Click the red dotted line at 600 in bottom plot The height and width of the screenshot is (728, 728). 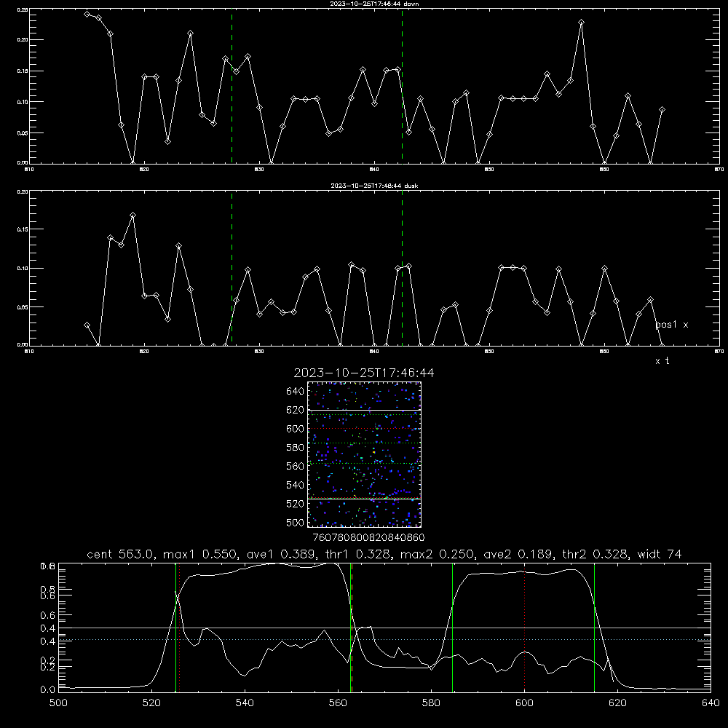pyautogui.click(x=525, y=628)
